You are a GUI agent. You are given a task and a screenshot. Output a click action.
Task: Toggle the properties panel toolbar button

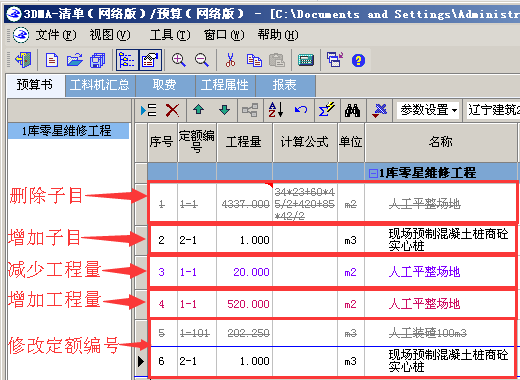tap(150, 60)
